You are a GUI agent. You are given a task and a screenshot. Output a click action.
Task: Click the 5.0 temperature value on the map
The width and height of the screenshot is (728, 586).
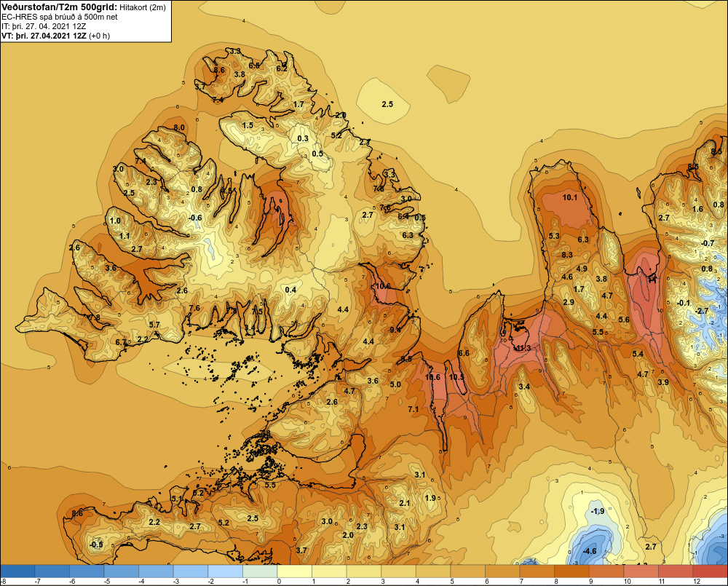pos(395,384)
